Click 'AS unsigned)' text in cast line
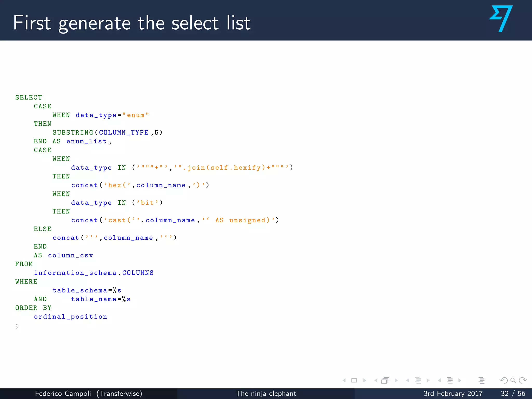The height and width of the screenshot is (399, 532). point(243,220)
